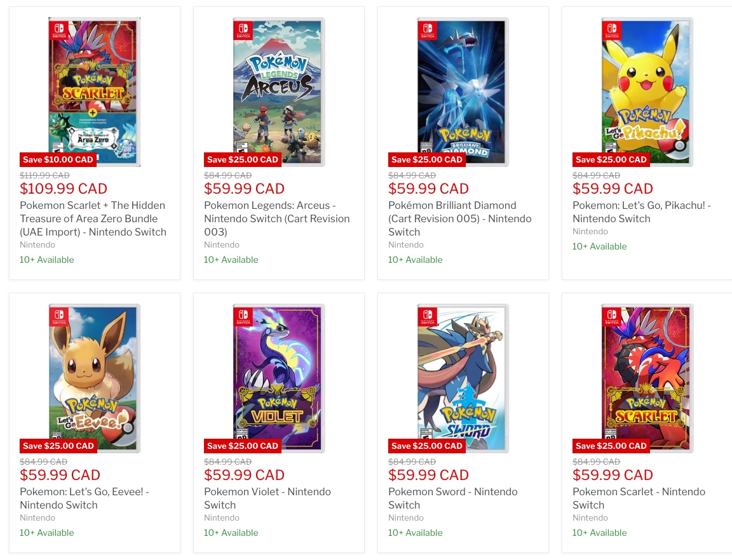Click the $109.99 CAD sale price
The height and width of the screenshot is (560, 732).
pos(64,189)
